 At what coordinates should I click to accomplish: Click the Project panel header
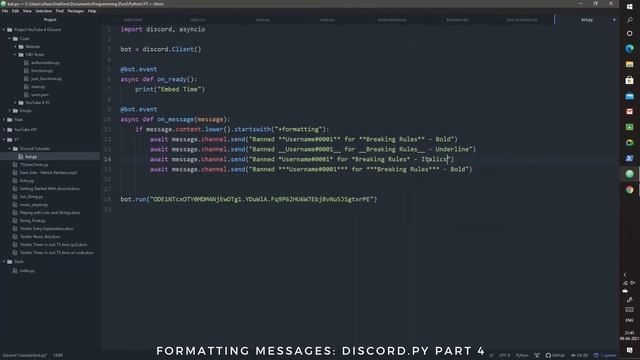50,20
